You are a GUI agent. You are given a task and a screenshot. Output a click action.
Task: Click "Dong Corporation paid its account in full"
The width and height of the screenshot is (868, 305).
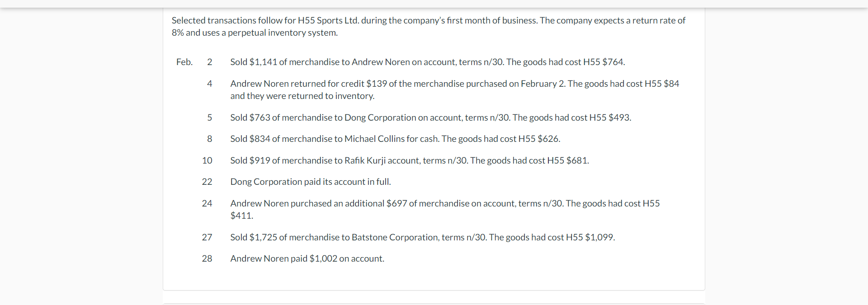point(311,182)
